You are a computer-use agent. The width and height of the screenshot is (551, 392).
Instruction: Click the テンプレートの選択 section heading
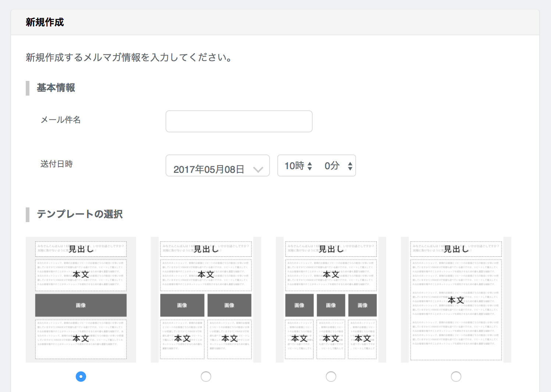pos(80,214)
